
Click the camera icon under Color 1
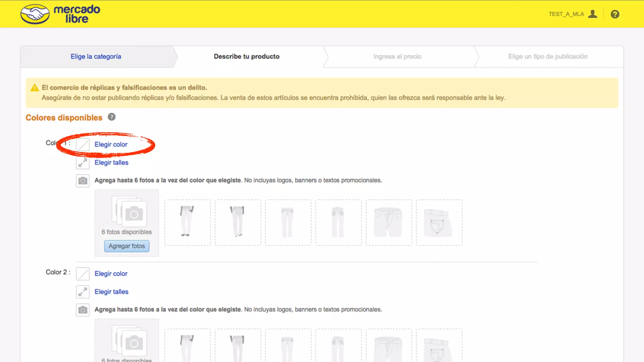[x=83, y=181]
